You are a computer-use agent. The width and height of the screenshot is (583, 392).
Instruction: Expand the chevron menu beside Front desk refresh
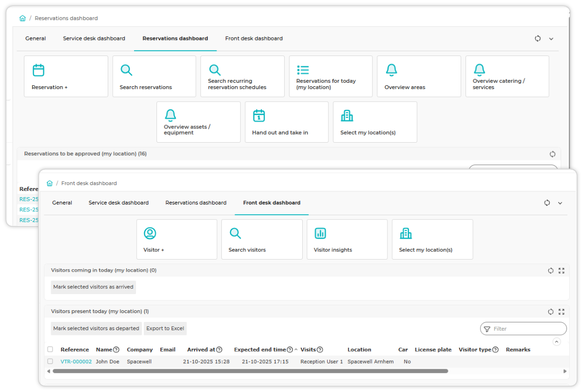pyautogui.click(x=560, y=203)
